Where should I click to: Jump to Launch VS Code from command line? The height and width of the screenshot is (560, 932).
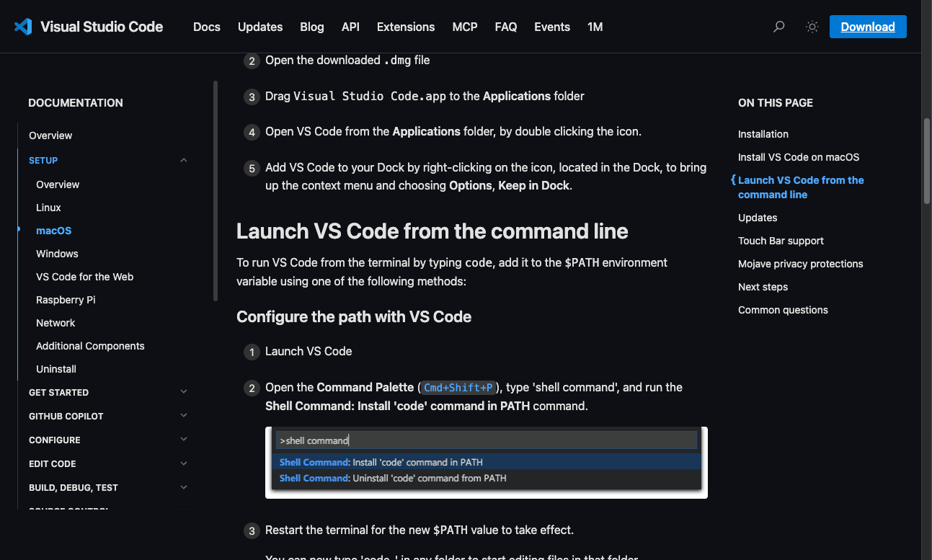pos(801,187)
